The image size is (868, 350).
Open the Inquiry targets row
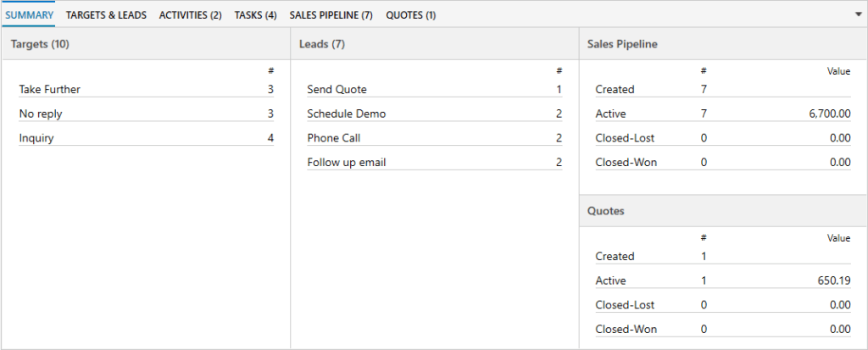coord(146,138)
